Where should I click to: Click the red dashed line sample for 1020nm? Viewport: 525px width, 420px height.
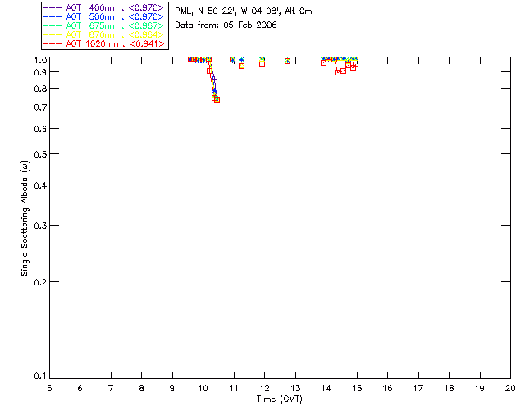coord(52,43)
